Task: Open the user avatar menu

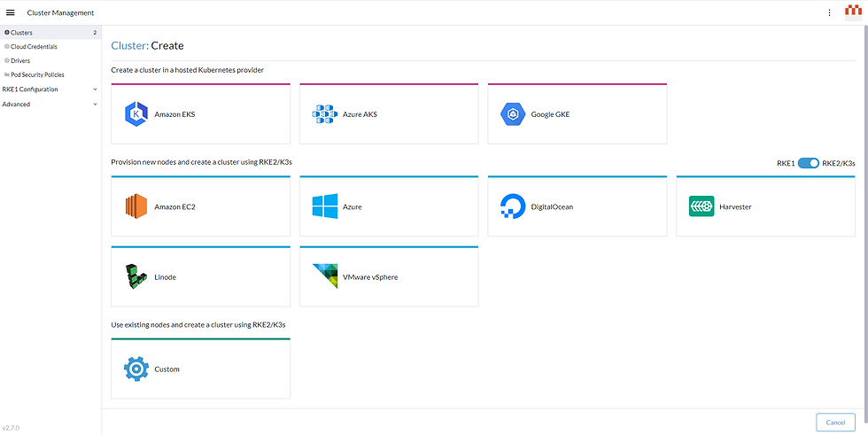Action: pyautogui.click(x=853, y=12)
